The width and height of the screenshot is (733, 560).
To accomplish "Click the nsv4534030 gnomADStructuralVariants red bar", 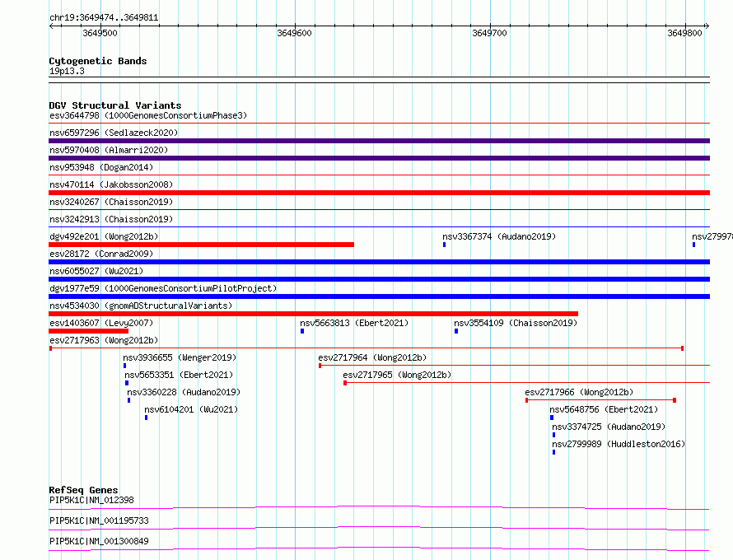I will pos(313,314).
